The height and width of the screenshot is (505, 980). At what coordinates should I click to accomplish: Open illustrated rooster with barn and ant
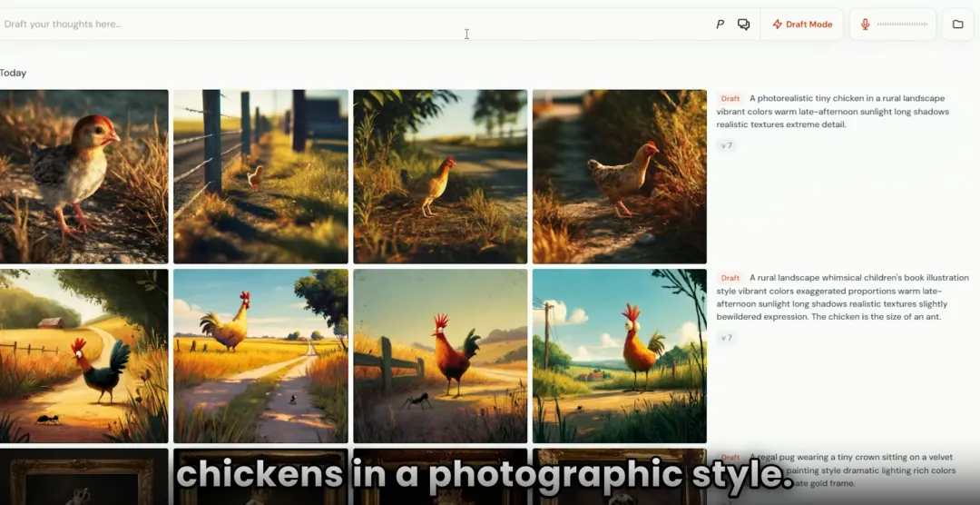click(83, 356)
